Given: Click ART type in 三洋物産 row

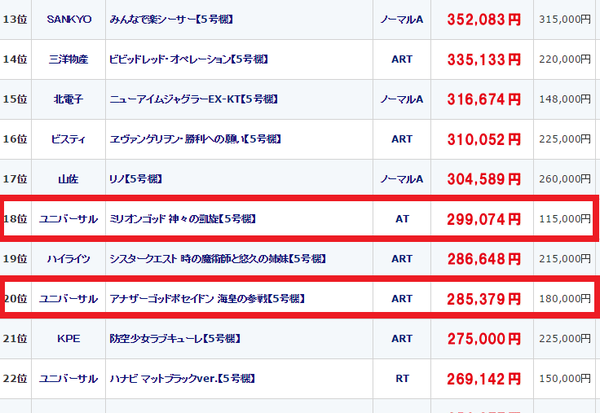Looking at the screenshot, I should 402,59.
